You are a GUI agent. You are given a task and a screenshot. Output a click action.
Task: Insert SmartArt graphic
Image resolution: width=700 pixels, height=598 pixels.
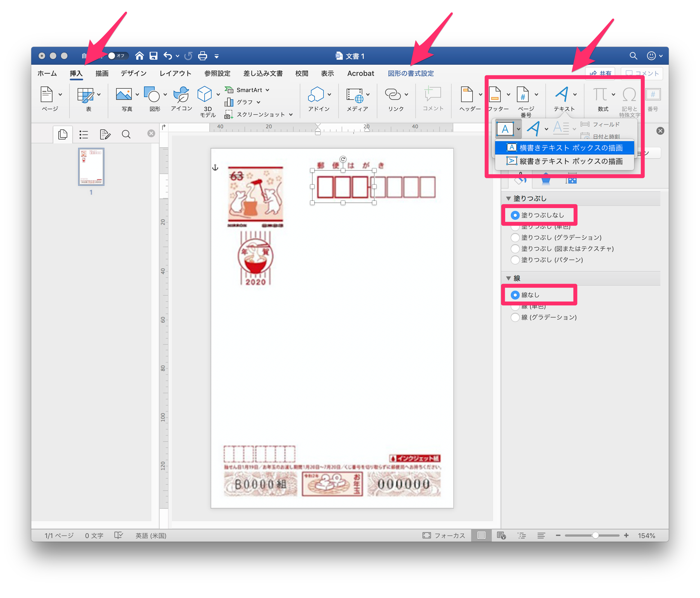[x=247, y=90]
